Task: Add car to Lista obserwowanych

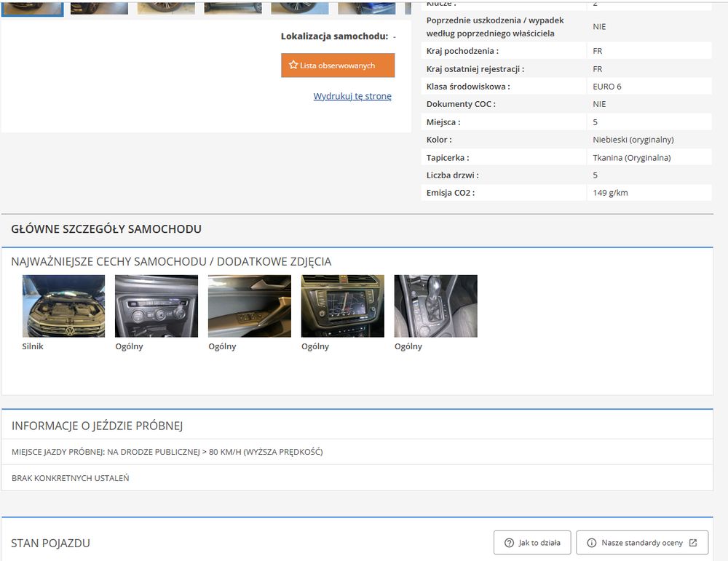Action: tap(338, 65)
